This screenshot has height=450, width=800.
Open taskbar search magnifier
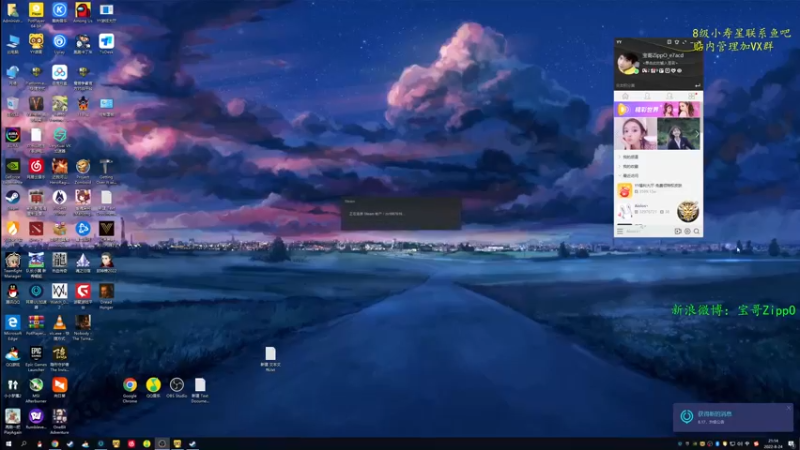point(23,444)
